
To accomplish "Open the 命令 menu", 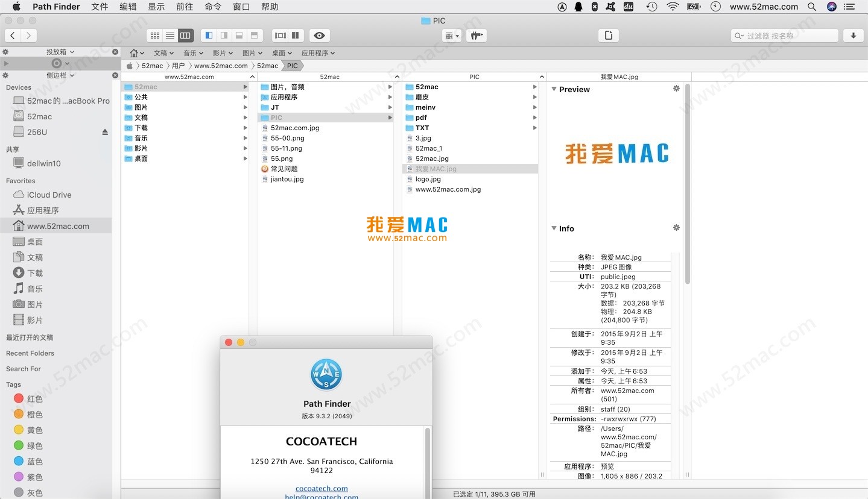I will coord(213,7).
